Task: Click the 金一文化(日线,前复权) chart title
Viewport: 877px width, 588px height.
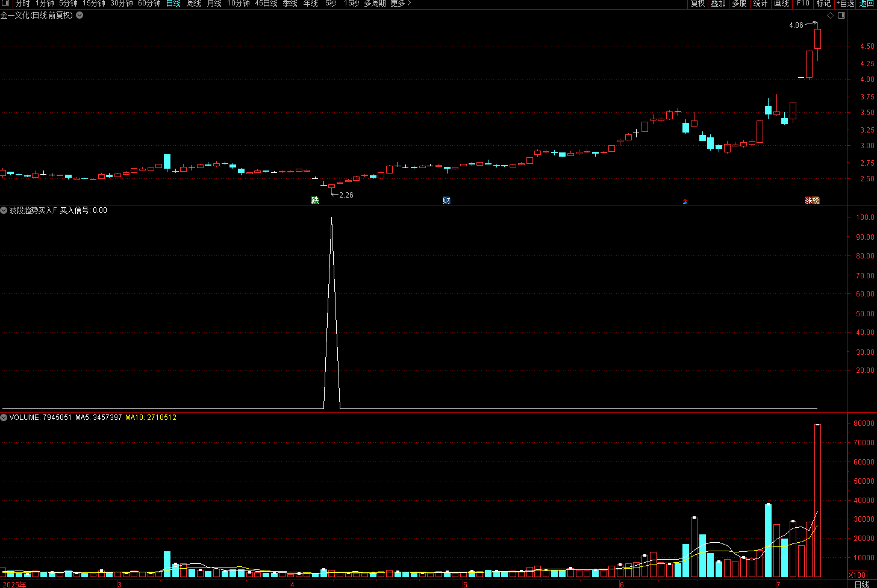Action: click(x=37, y=15)
